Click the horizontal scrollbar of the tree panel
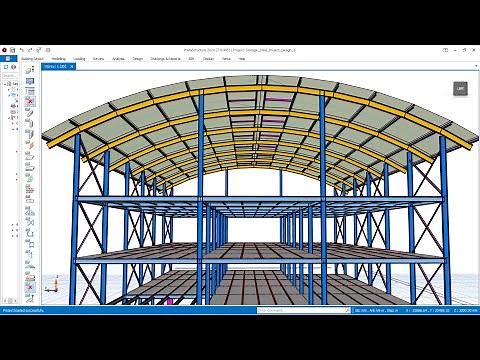The height and width of the screenshot is (360, 480). [x=10, y=301]
